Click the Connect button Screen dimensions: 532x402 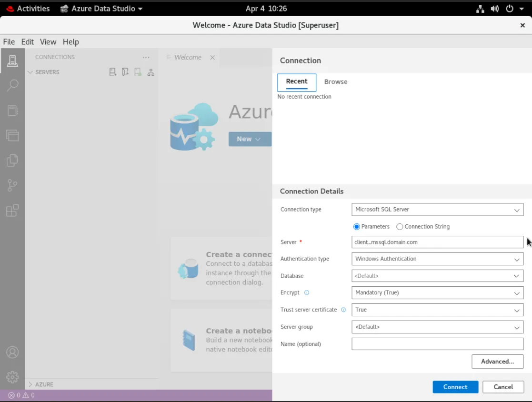pos(455,387)
